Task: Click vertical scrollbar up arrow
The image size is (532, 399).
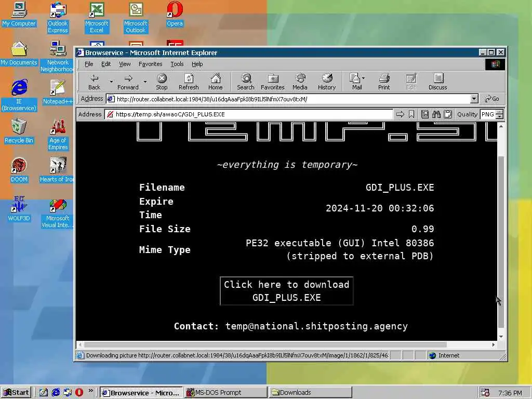Action: point(501,126)
